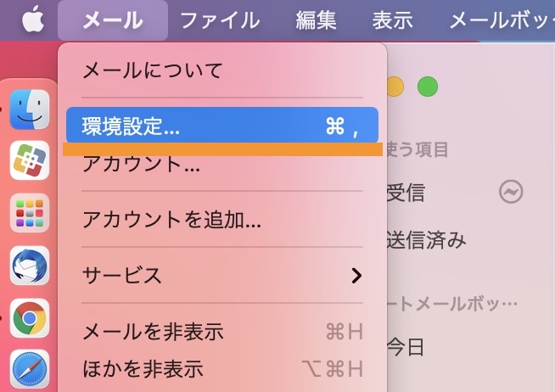Viewport: 555px width, 392px height.
Task: Open the colorful pinwheel Dock app
Action: click(30, 160)
